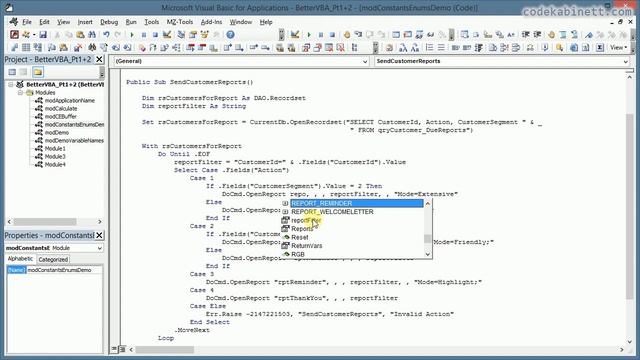This screenshot has width=640, height=360.
Task: Click the Indent icon in Edit toolbar
Action: [525, 35]
